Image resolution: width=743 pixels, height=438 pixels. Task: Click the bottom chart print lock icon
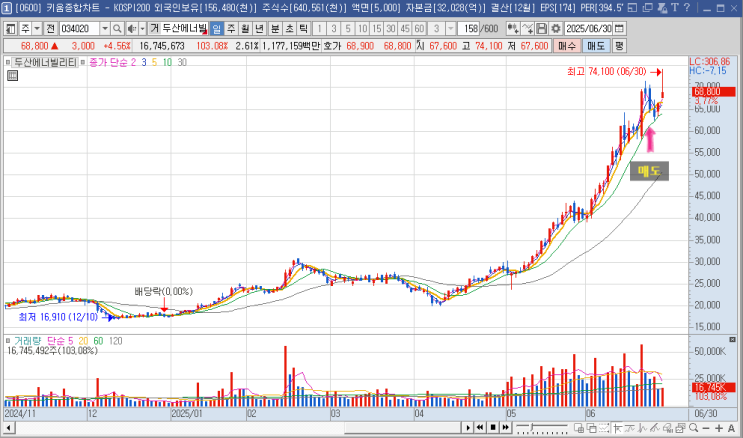[x=667, y=428]
